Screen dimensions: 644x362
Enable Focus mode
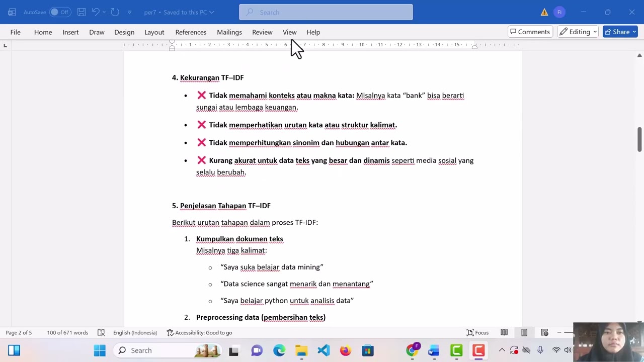477,332
